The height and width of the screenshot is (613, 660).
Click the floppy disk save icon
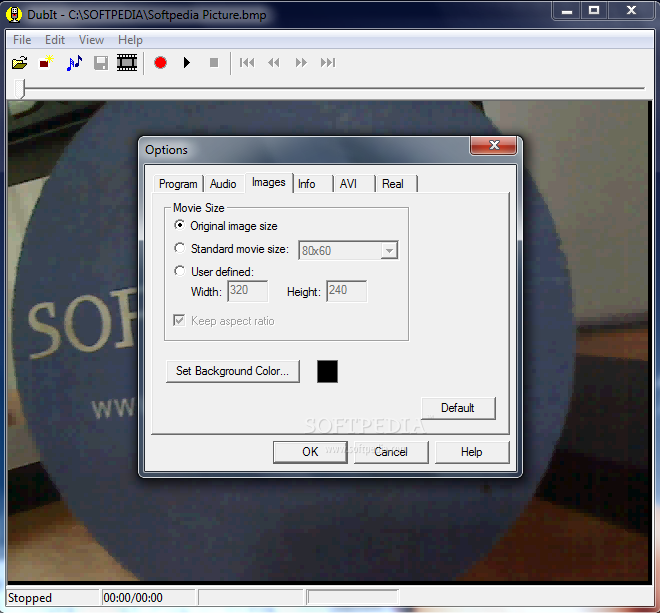tap(101, 63)
